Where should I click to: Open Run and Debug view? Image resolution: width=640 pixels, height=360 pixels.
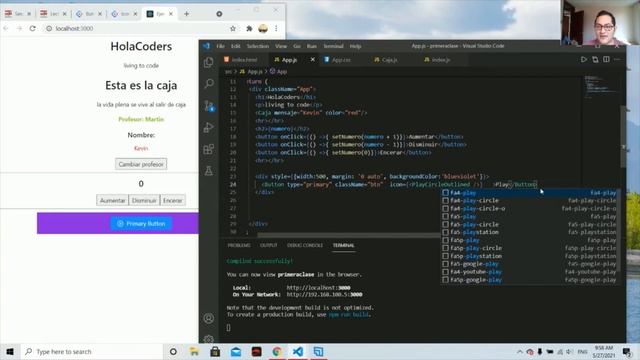tap(209, 127)
